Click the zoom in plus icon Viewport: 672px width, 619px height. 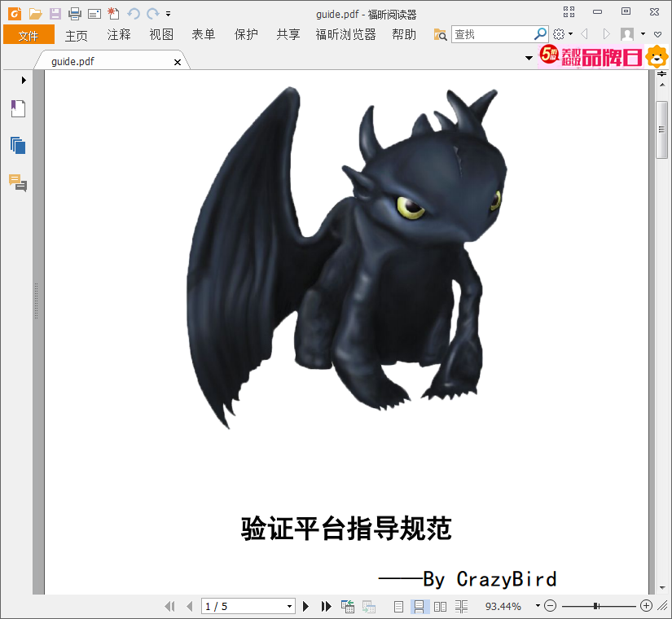tap(646, 606)
